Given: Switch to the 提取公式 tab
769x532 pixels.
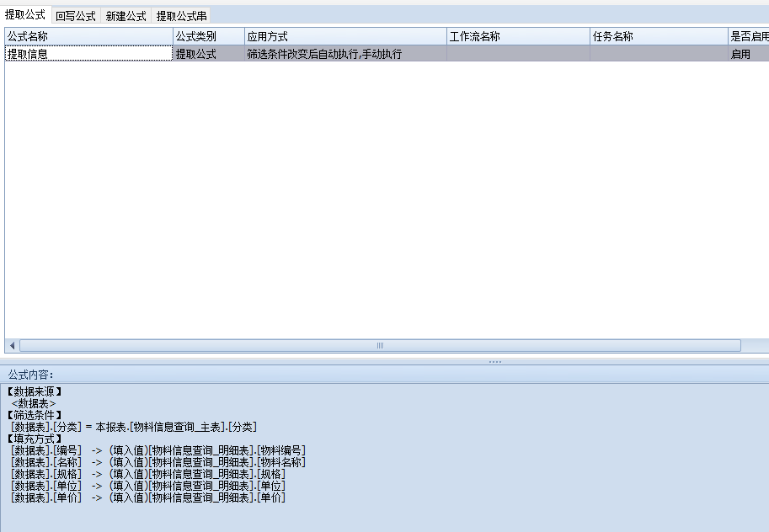Looking at the screenshot, I should pos(25,15).
